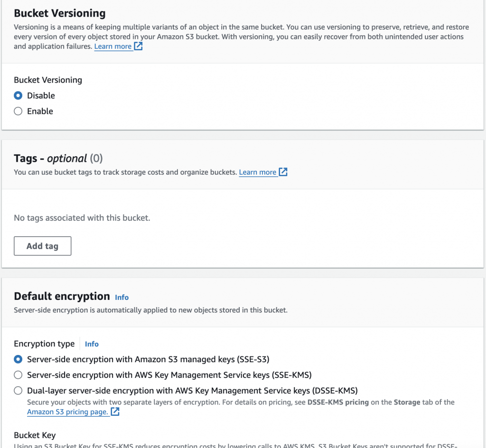Click the 'No tags associated with this bucket' text

[82, 218]
